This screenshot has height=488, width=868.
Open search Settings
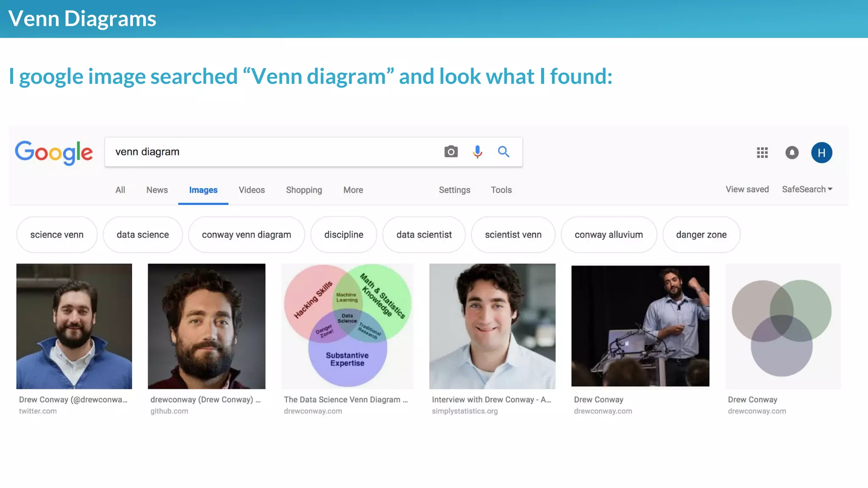(x=454, y=190)
